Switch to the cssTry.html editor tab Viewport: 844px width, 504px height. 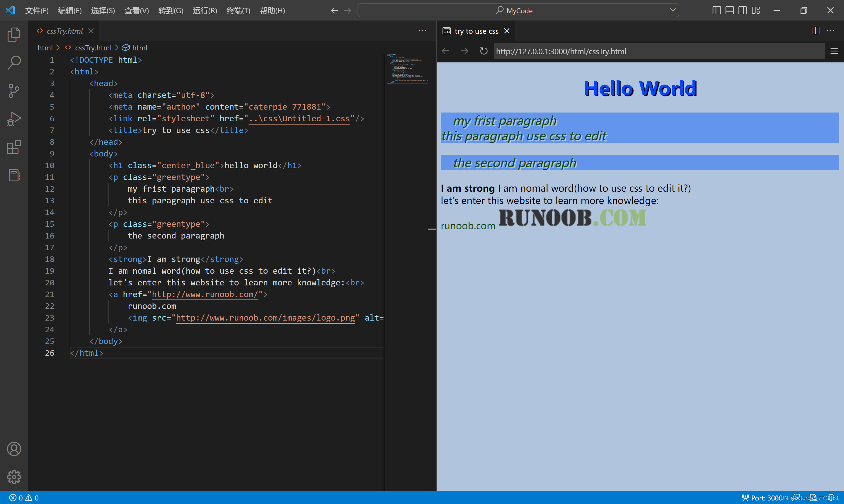[64, 31]
